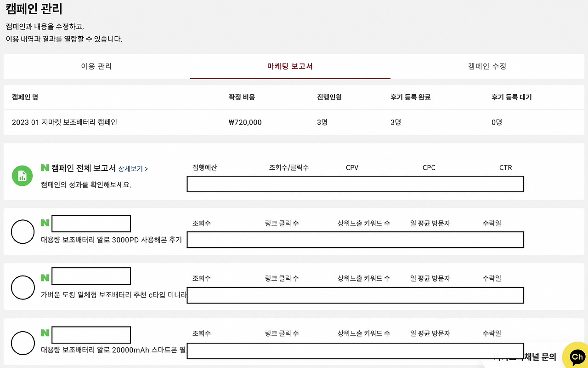Click the second blogger profile circle
Image resolution: width=588 pixels, height=368 pixels.
(x=23, y=286)
